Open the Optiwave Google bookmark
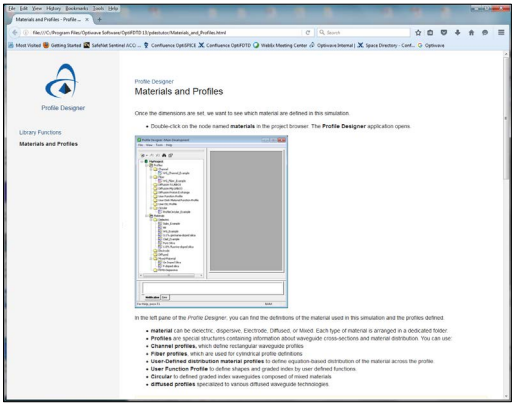 point(431,45)
